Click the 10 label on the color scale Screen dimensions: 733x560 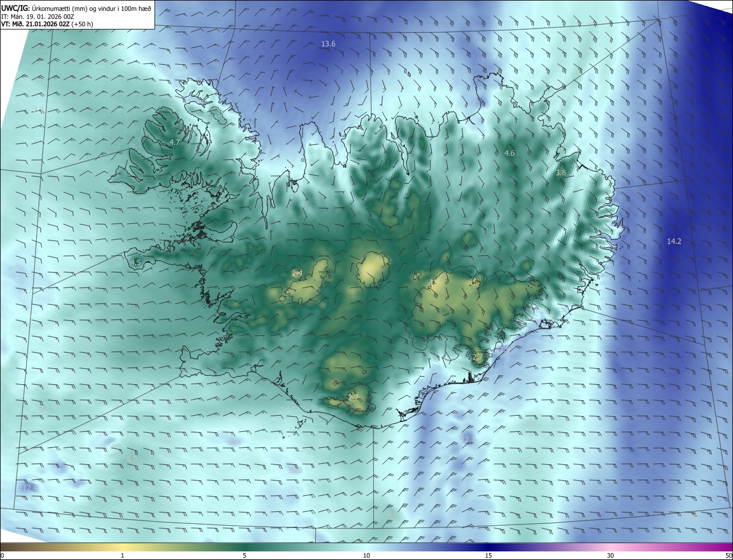pyautogui.click(x=366, y=555)
